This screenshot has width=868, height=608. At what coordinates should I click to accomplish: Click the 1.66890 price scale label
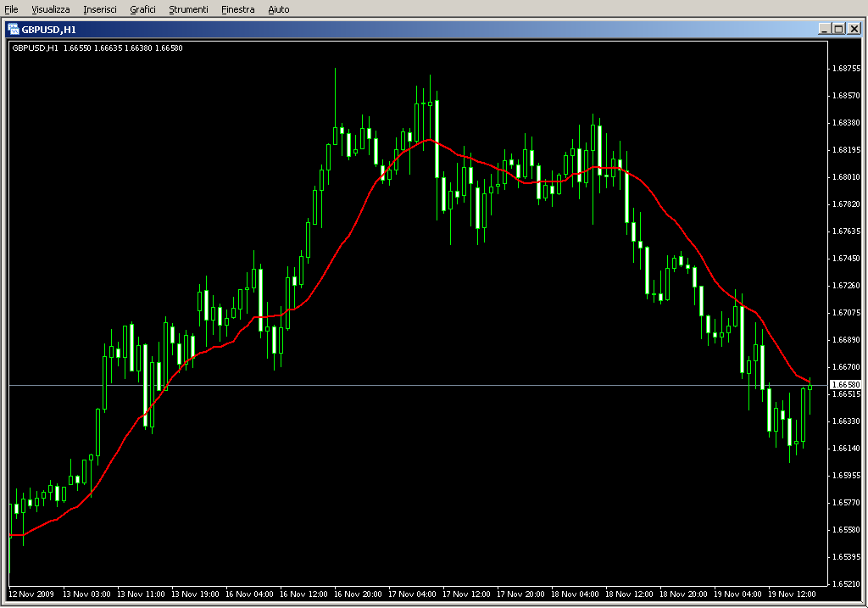(847, 340)
